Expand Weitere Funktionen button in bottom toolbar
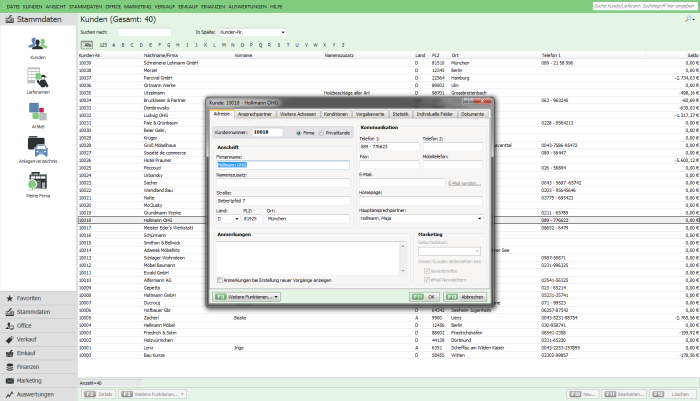This screenshot has height=401, width=700. click(x=152, y=394)
